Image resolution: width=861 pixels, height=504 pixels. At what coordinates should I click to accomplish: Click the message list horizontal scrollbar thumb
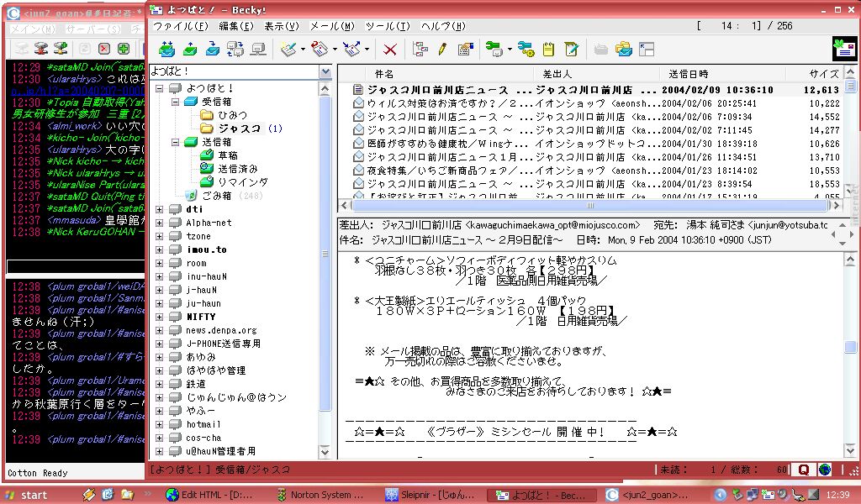point(589,206)
